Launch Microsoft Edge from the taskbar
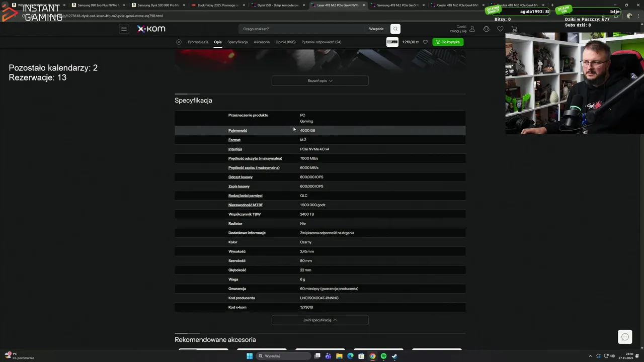The image size is (644, 362). [x=350, y=356]
